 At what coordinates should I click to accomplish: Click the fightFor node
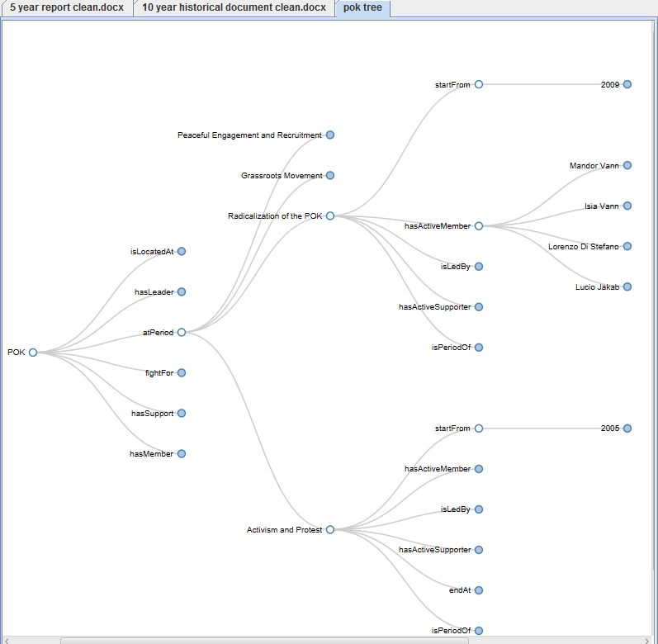coord(182,372)
